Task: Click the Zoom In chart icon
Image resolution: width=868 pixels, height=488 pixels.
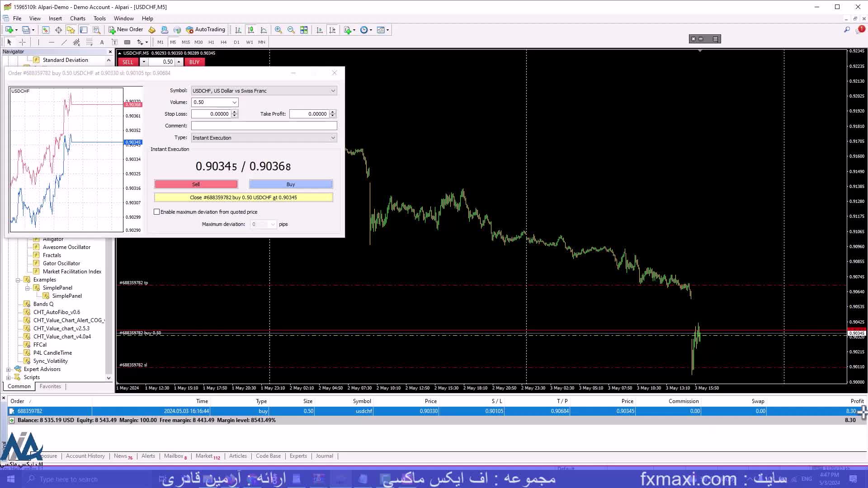Action: pos(278,30)
